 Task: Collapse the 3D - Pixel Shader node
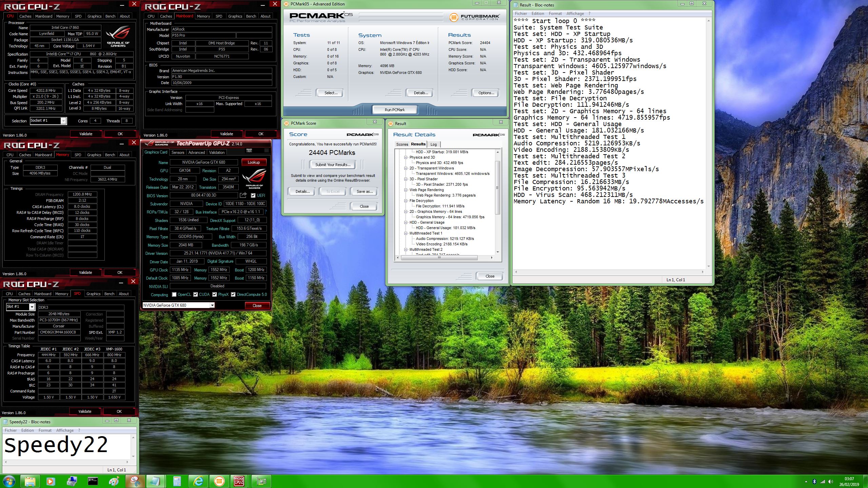(x=406, y=179)
